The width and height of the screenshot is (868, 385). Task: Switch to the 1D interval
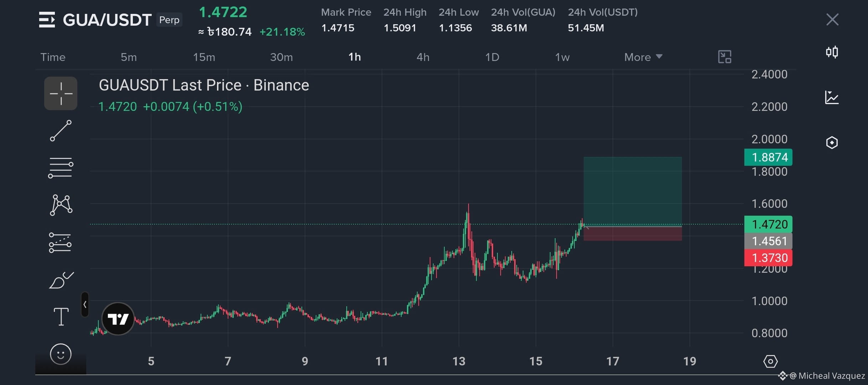(x=492, y=57)
